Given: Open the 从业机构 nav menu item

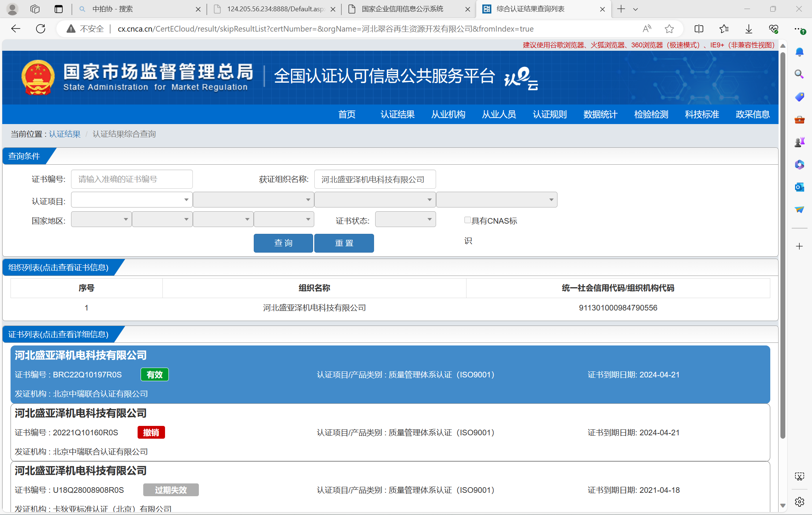Looking at the screenshot, I should (x=448, y=114).
